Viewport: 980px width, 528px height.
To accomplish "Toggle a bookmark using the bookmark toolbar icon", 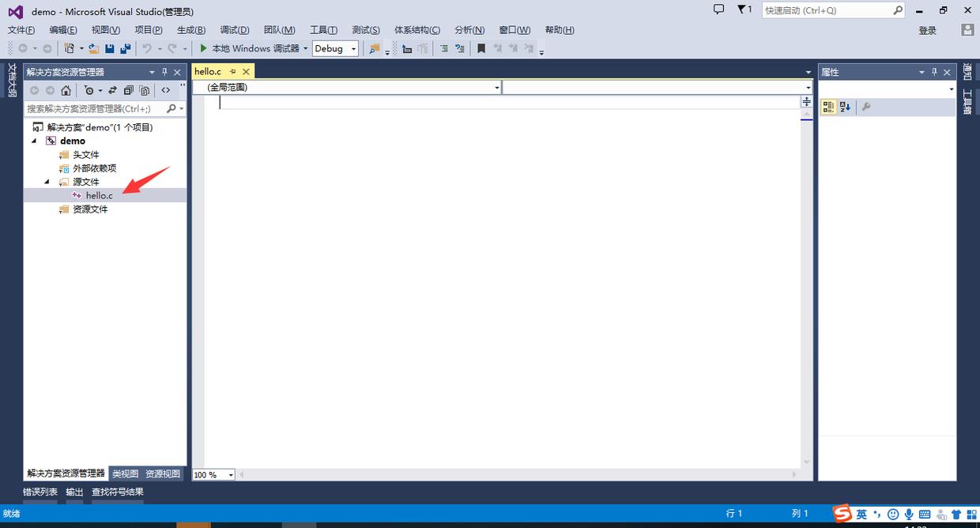I will tap(482, 48).
